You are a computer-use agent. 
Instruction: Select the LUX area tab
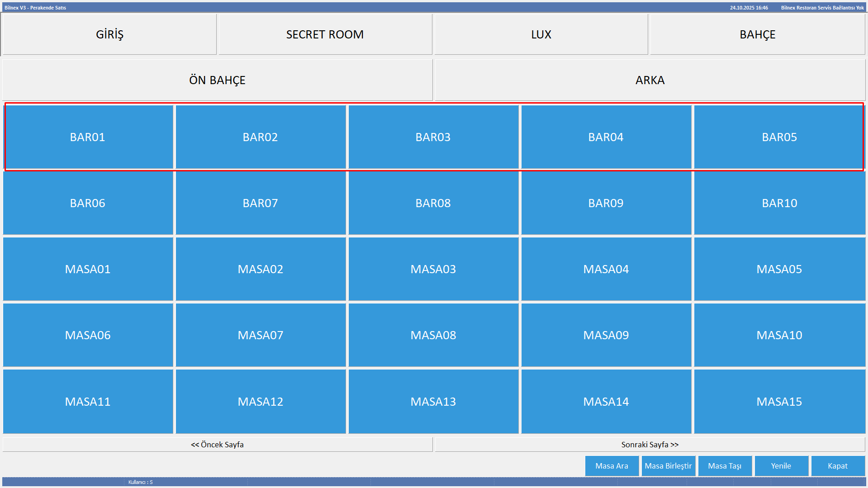[x=541, y=34]
